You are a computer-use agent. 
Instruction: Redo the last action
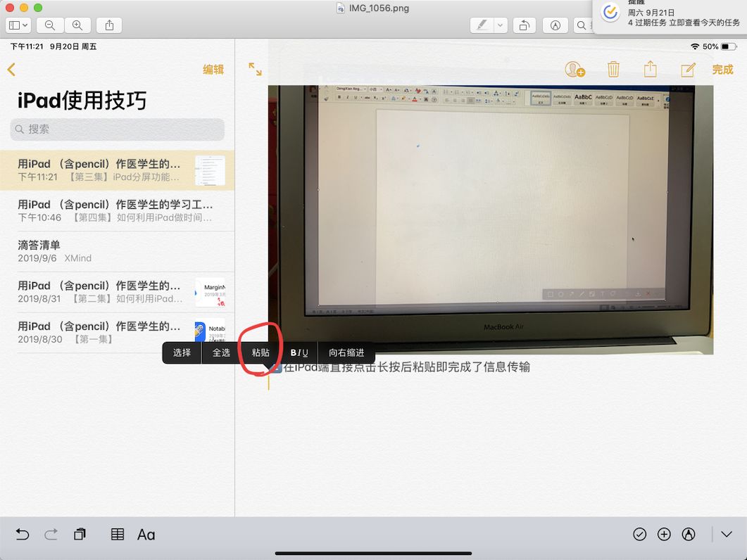51,534
